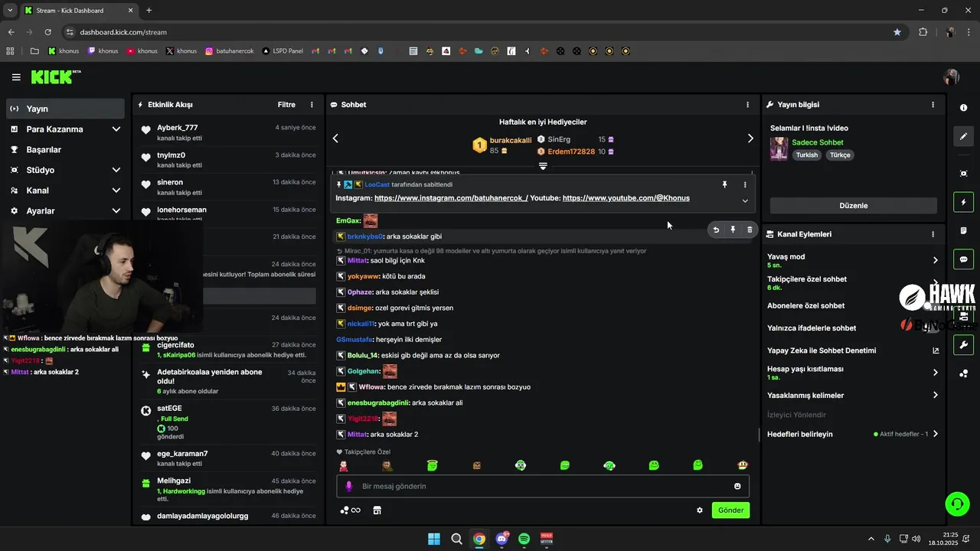Click the green headset support button
The height and width of the screenshot is (551, 980).
(x=957, y=504)
